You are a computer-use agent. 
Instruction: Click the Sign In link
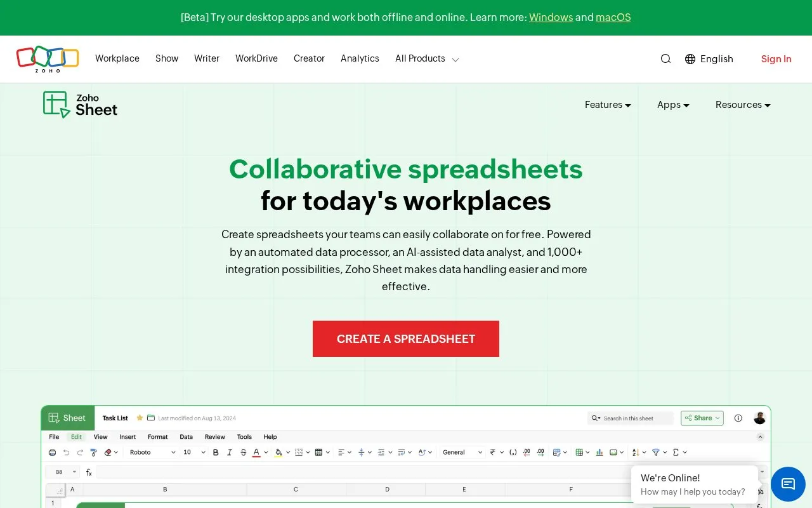776,59
